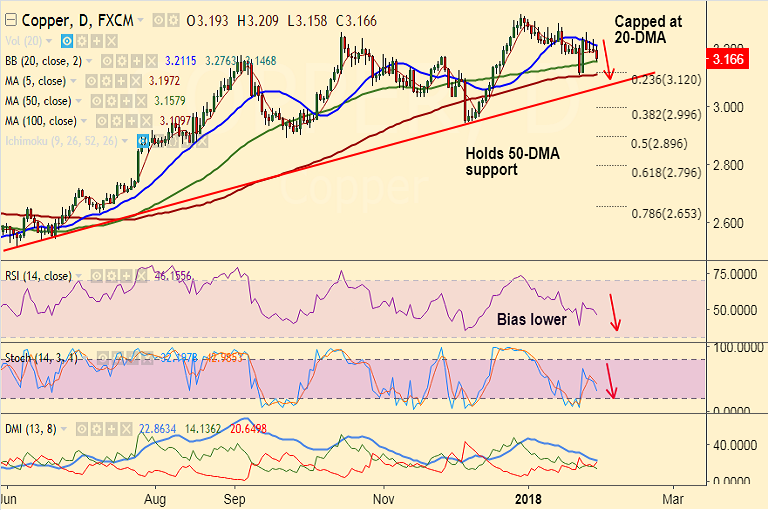The width and height of the screenshot is (768, 510).
Task: Click the BB (20, close, 2) legend label
Action: (x=44, y=61)
